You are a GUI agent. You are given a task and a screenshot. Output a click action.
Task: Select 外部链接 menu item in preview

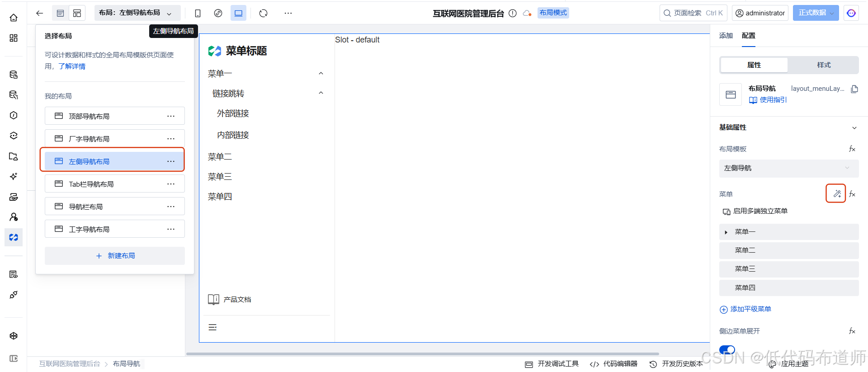tap(233, 113)
